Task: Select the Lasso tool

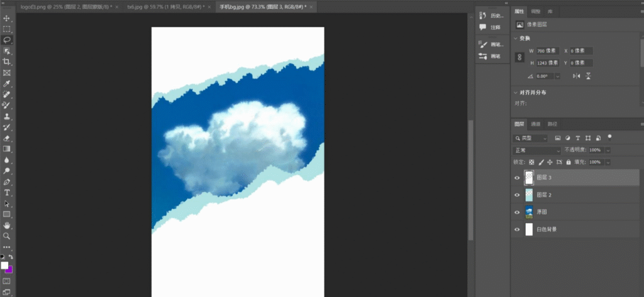Action: click(6, 40)
